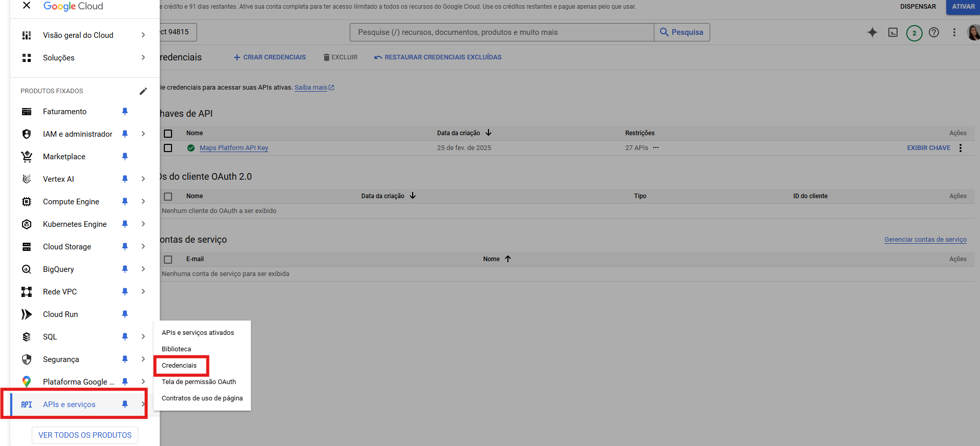980x446 pixels.
Task: Close the navigation menu with X
Action: click(27, 6)
